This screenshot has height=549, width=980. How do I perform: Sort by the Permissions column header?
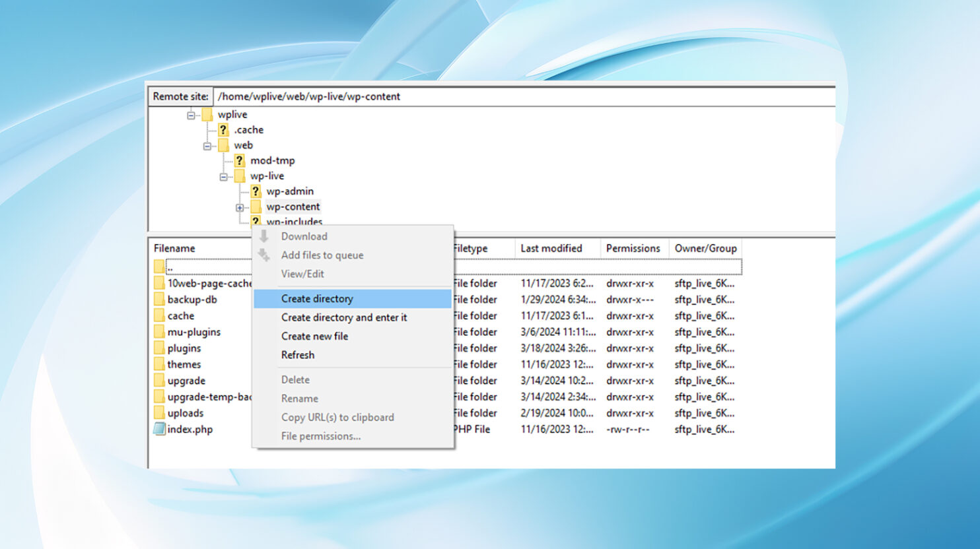click(x=634, y=248)
